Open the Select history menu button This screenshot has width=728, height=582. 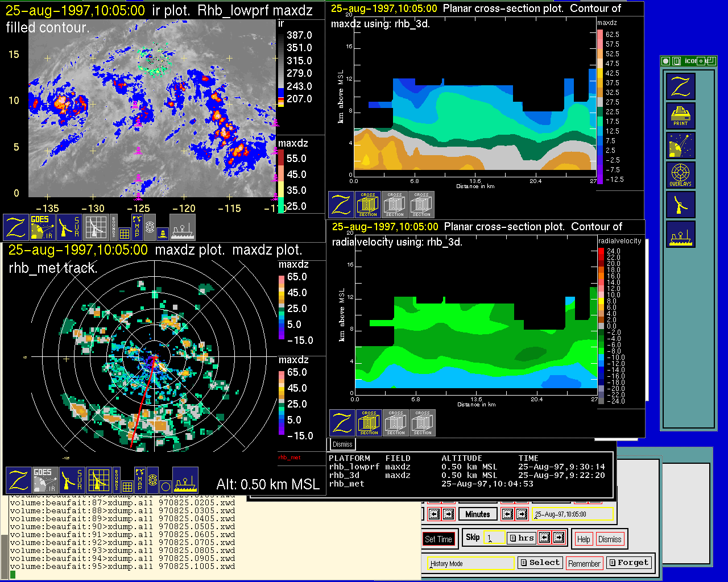click(x=540, y=563)
